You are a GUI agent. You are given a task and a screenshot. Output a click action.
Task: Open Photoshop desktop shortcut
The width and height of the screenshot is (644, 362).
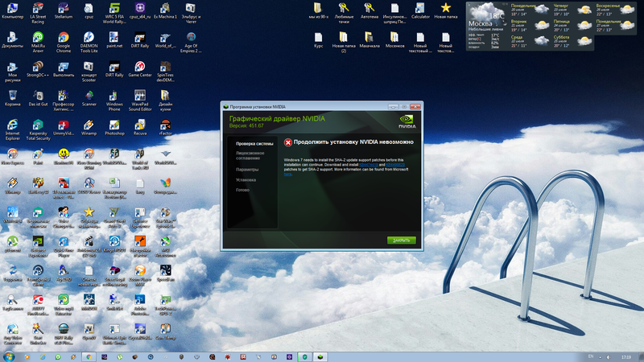click(x=114, y=128)
